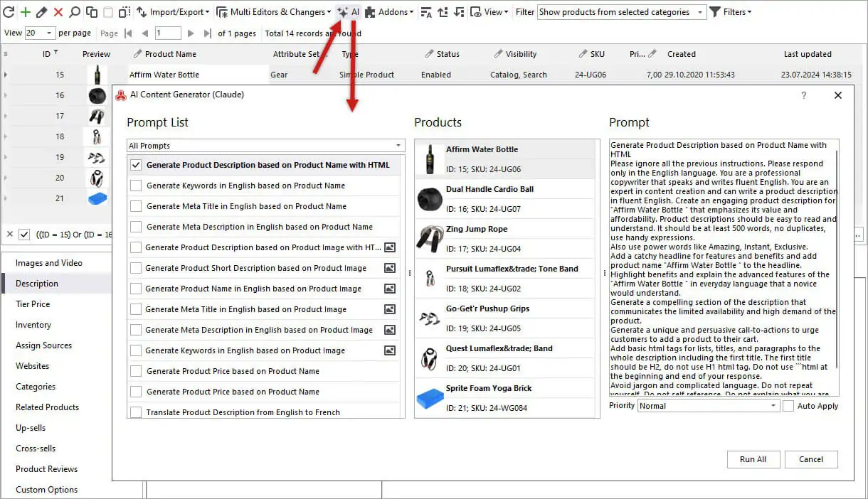This screenshot has height=499, width=868.
Task: Select Zing Jump Rope in Products list
Action: pos(504,238)
